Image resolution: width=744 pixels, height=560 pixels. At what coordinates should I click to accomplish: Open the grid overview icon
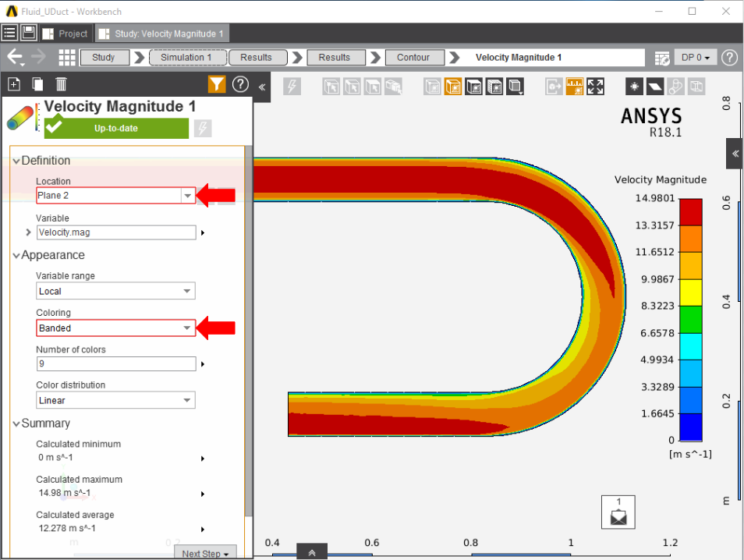(x=67, y=58)
